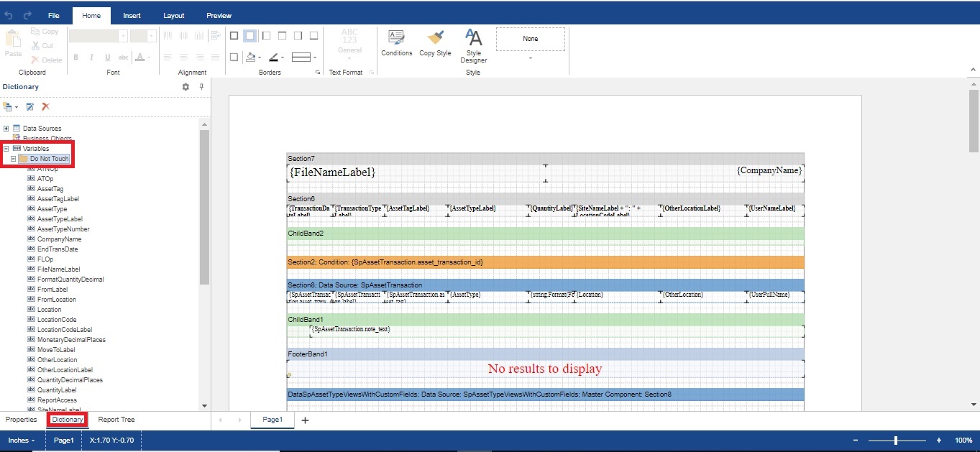Open the Conditions editor
This screenshot has width=980, height=452.
(x=396, y=42)
